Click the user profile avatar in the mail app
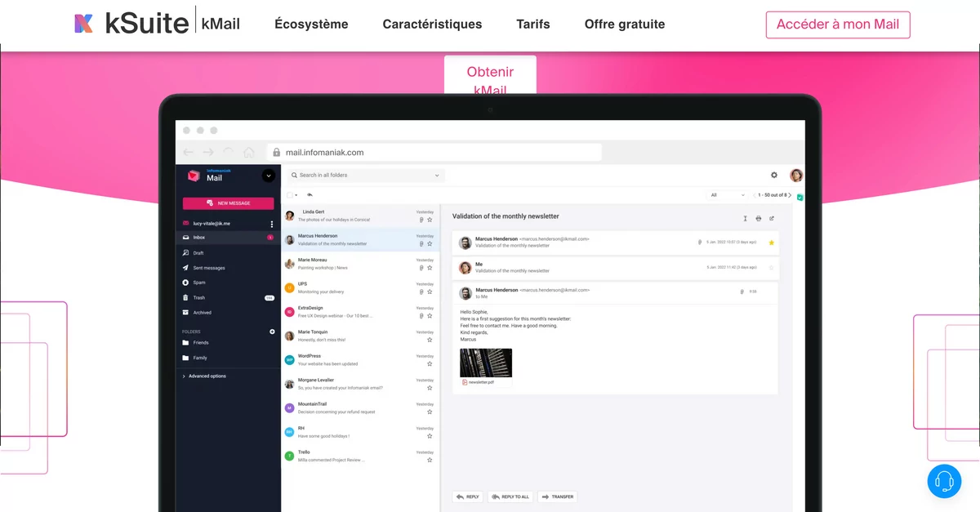This screenshot has width=980, height=512. coord(796,175)
